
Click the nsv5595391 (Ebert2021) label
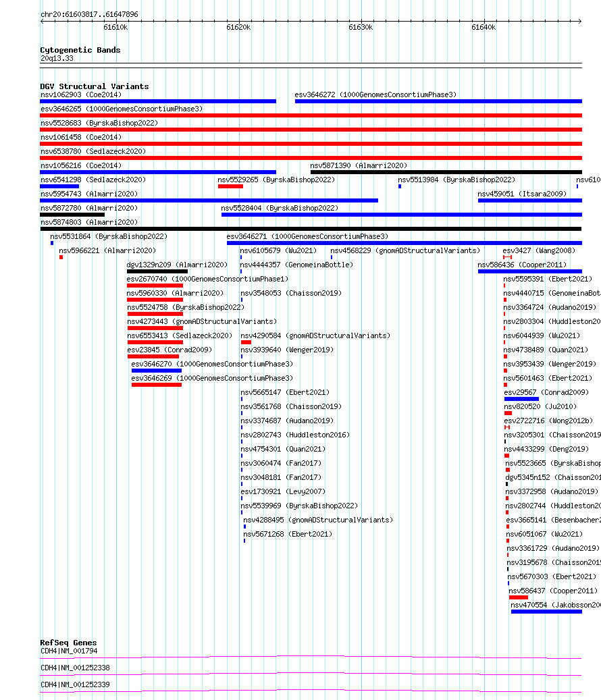coord(548,279)
